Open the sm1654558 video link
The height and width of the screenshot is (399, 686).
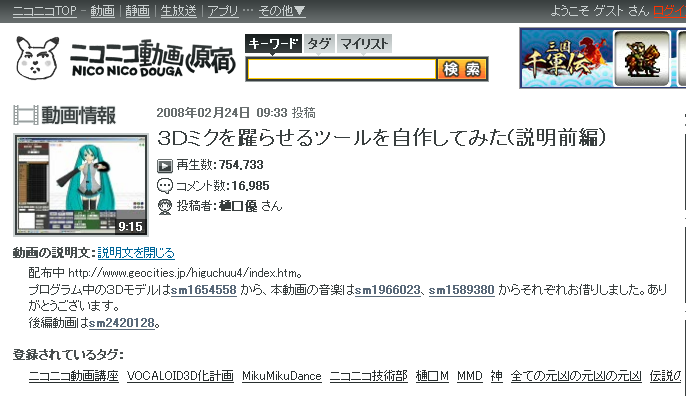[203, 290]
